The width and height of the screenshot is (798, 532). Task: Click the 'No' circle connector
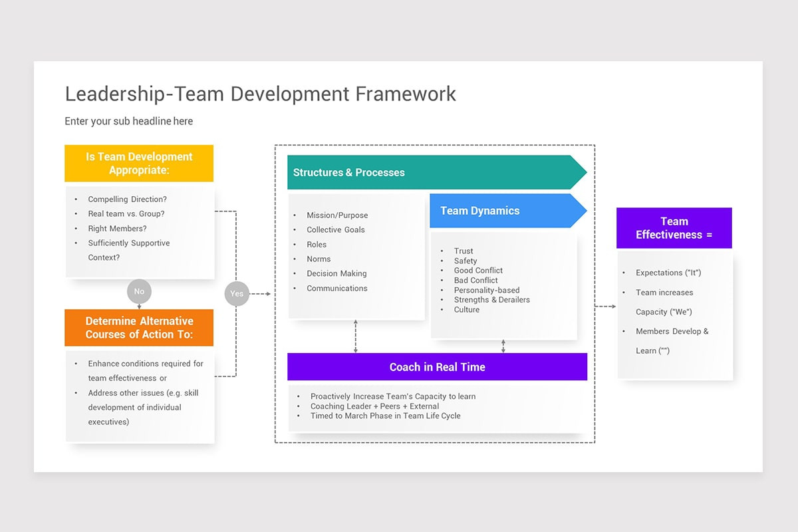[139, 291]
